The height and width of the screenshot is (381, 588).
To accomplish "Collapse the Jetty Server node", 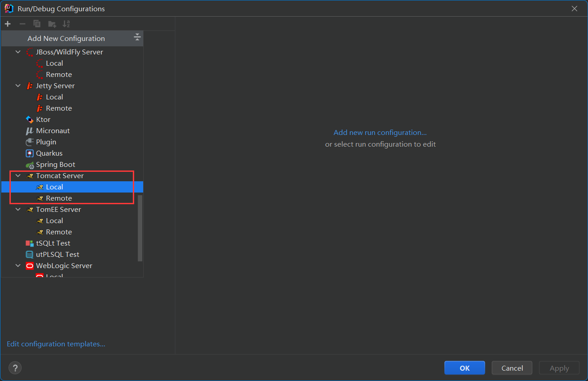I will [18, 86].
